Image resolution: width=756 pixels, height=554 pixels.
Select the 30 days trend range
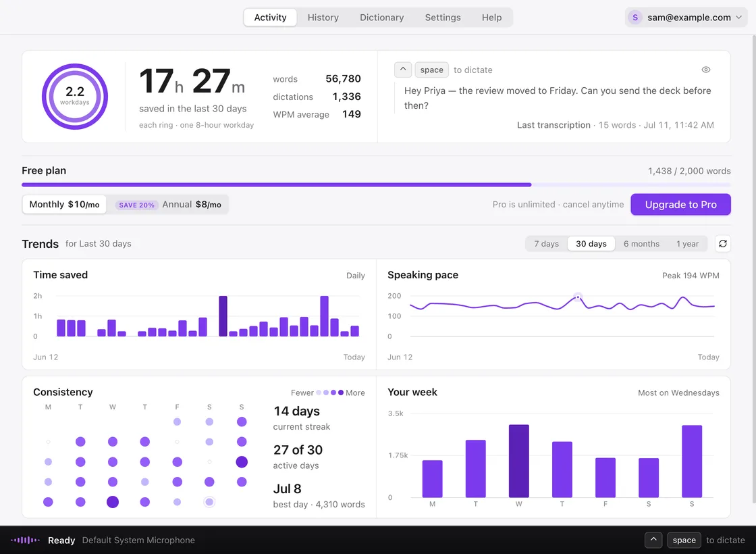click(x=591, y=244)
